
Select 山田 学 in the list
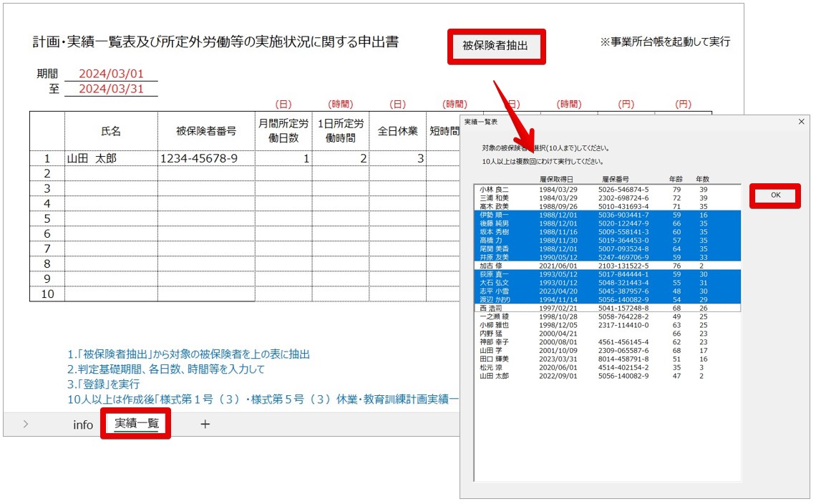[x=607, y=350]
